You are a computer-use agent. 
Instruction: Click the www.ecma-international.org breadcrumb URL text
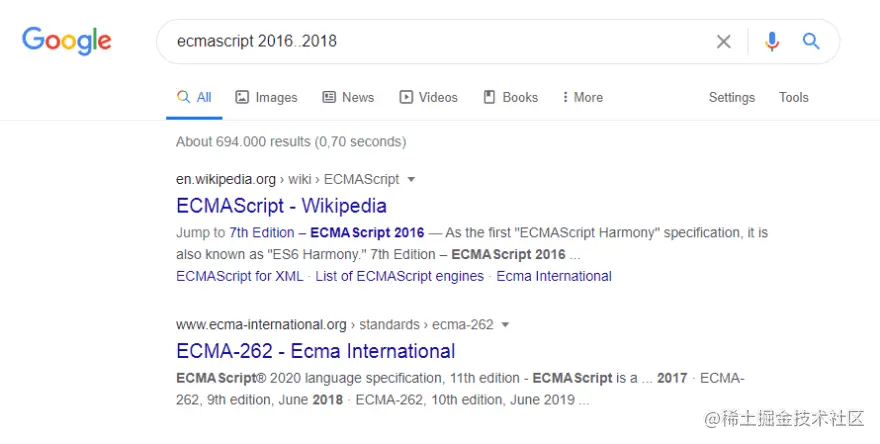(334, 324)
